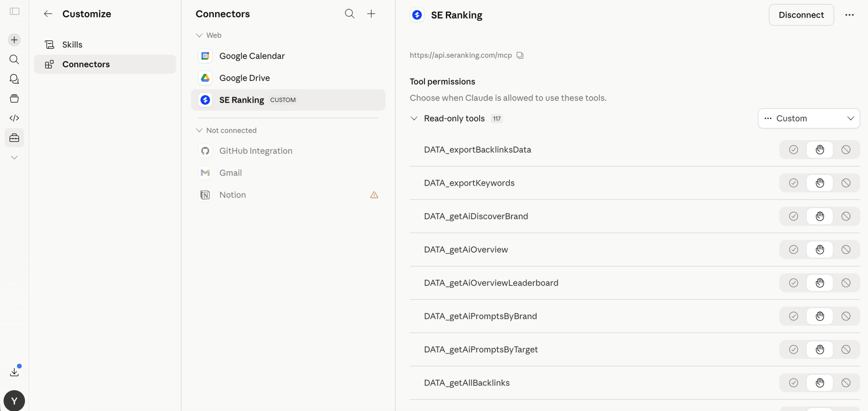Open the code icon in left sidebar
The image size is (868, 411).
14,118
